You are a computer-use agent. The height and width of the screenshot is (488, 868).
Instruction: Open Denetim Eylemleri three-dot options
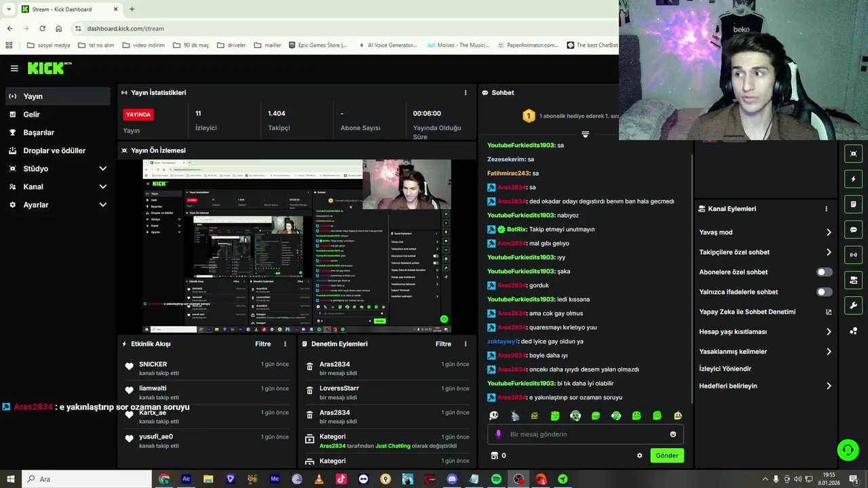tap(465, 344)
